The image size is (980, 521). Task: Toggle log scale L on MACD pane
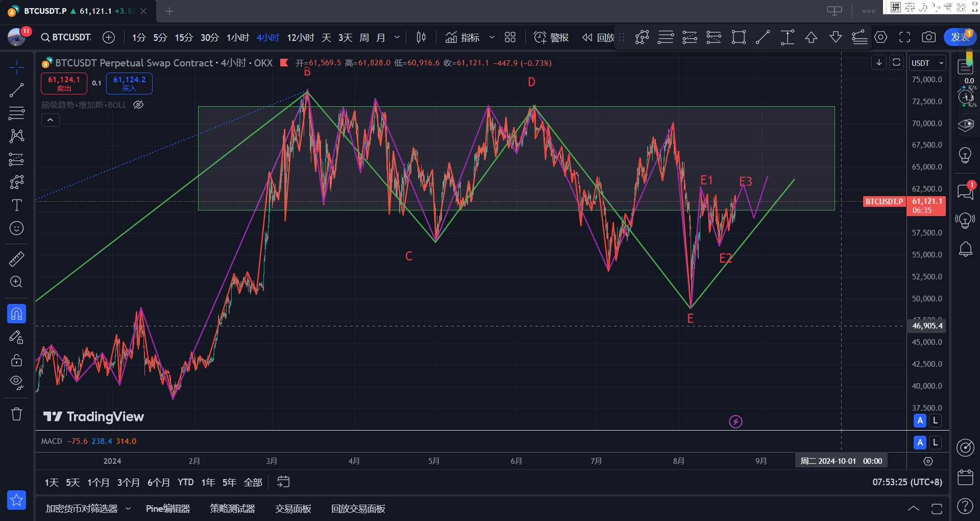pos(935,443)
